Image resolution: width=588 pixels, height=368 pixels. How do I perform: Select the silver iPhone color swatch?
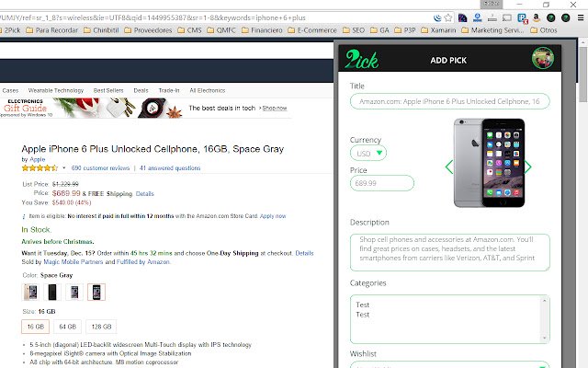click(x=74, y=293)
